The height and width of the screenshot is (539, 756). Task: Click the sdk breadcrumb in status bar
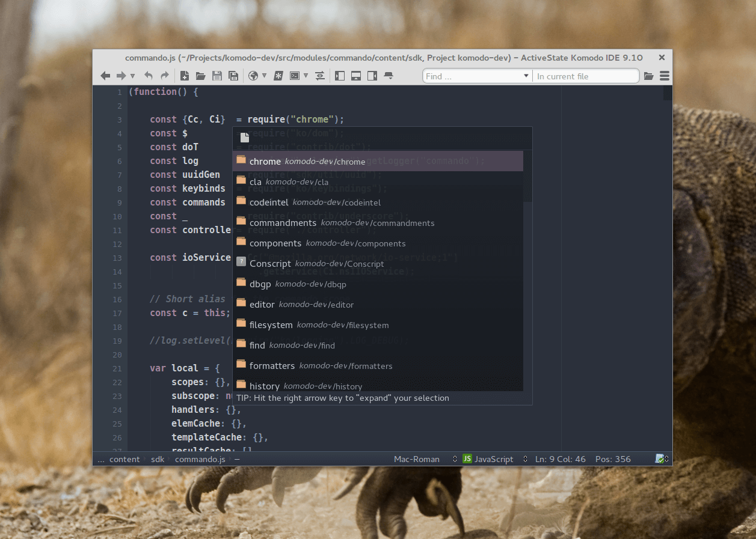coord(158,459)
